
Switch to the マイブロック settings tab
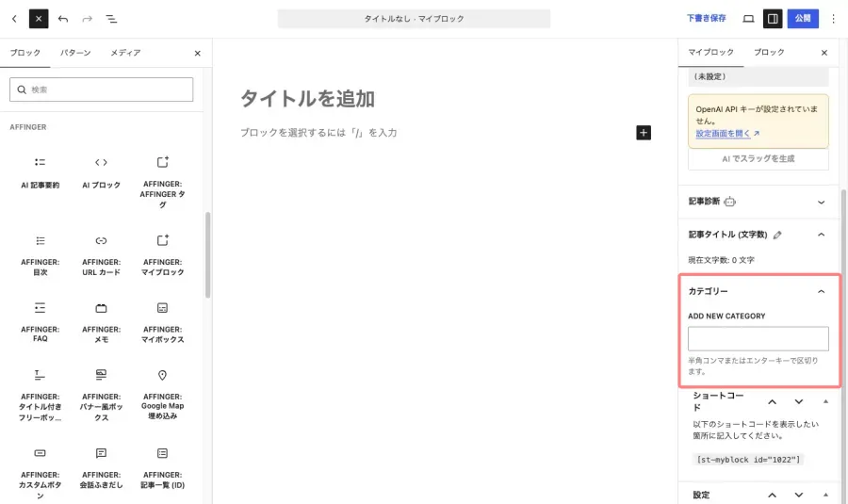710,53
